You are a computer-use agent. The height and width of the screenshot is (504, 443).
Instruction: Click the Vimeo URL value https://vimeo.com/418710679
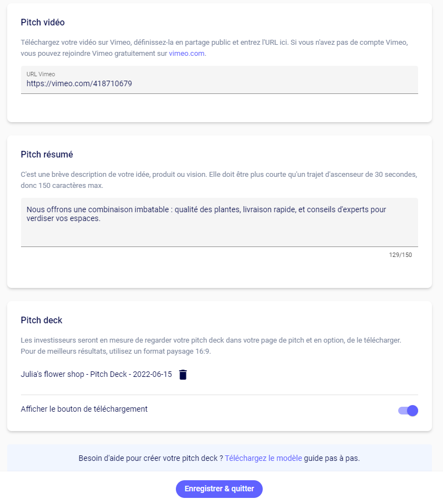79,83
